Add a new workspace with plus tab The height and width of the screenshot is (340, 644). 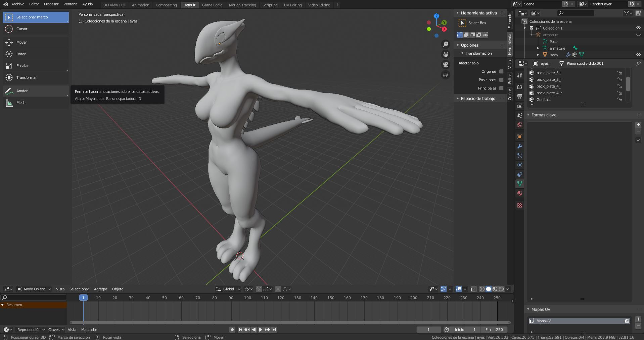pyautogui.click(x=337, y=5)
